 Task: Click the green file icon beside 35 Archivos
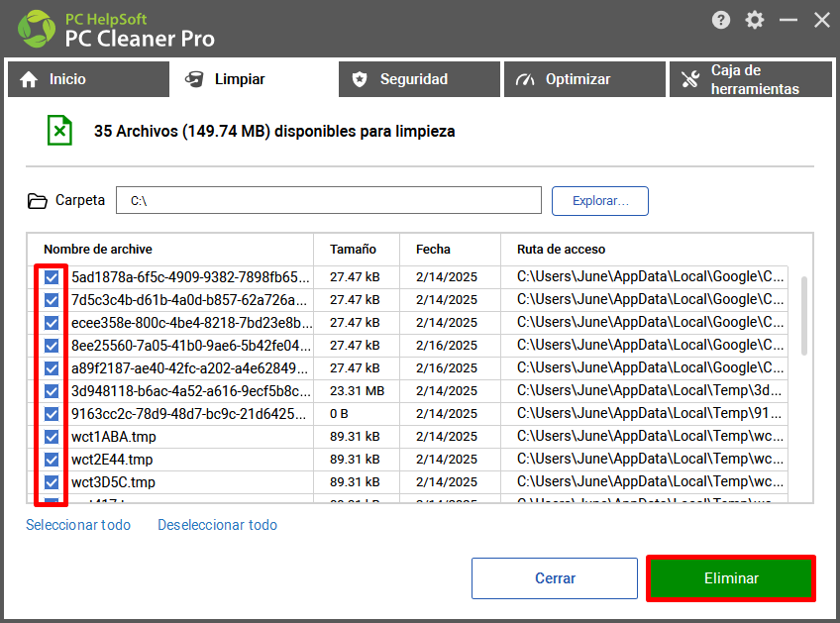[x=59, y=130]
